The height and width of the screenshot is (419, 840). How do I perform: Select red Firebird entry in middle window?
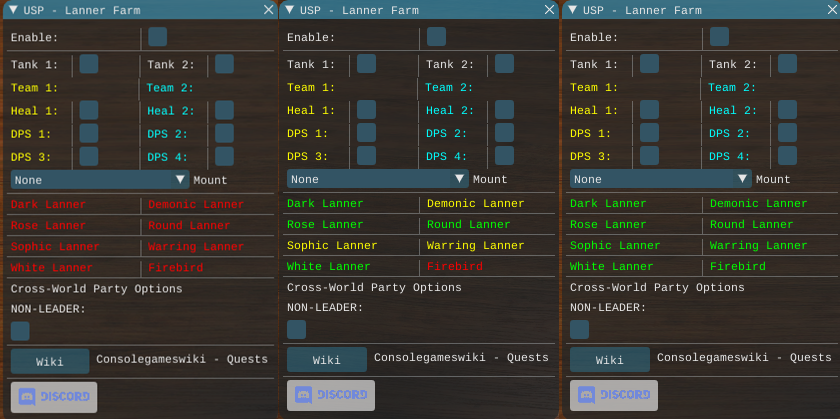tap(455, 267)
